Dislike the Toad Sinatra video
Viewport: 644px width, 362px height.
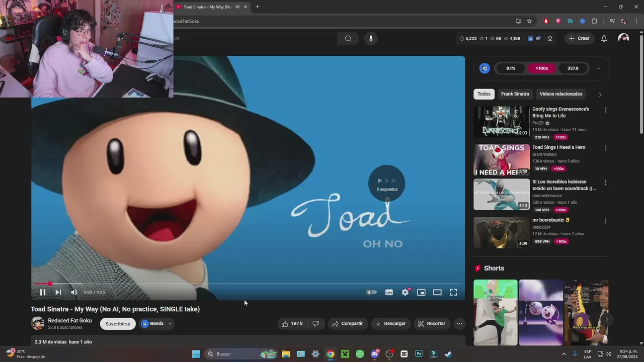316,324
